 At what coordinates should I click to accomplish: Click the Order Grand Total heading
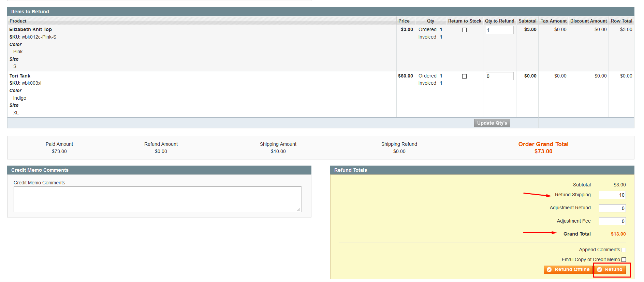[x=543, y=144]
